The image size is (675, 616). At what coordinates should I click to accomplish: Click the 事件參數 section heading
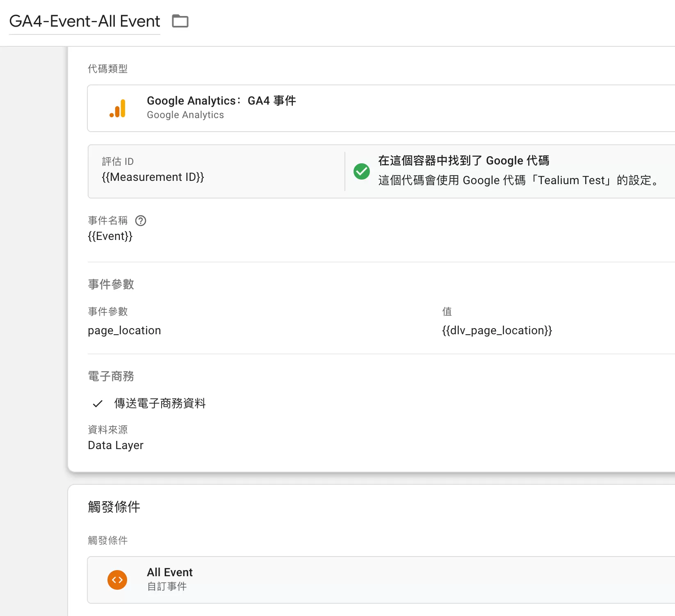(x=111, y=284)
